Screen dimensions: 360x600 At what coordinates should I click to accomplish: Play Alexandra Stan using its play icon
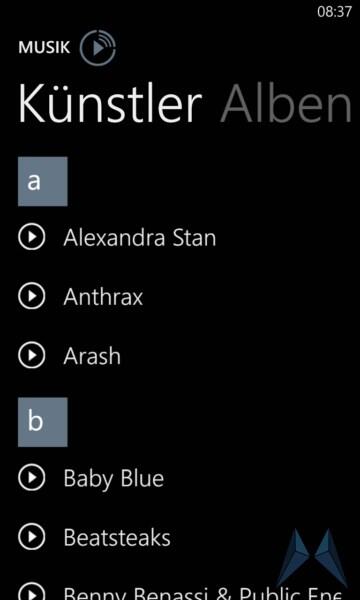[32, 237]
